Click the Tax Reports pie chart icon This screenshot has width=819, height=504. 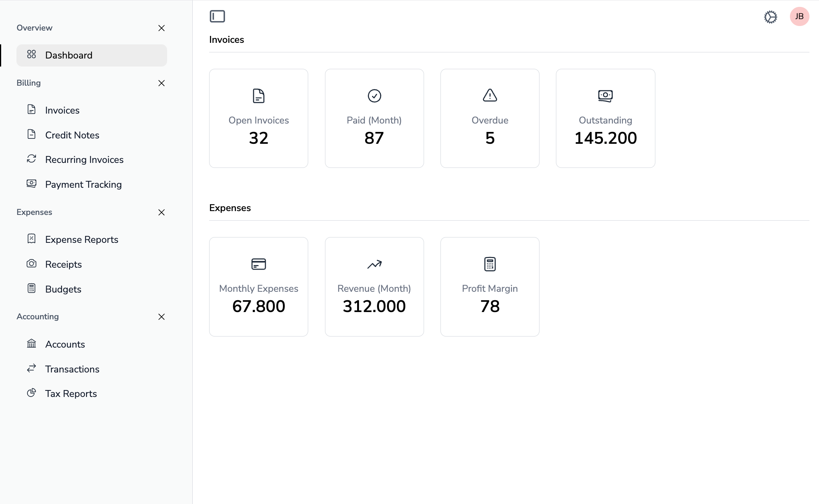coord(31,393)
